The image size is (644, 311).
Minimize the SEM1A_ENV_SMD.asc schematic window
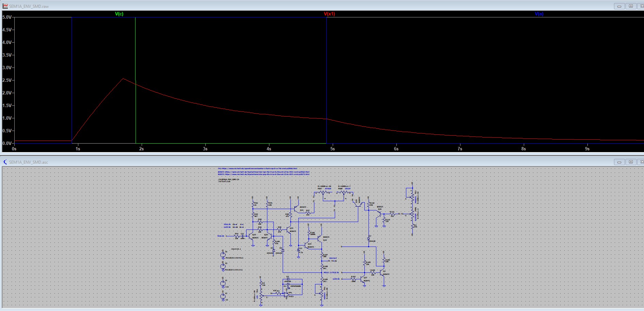coord(619,162)
